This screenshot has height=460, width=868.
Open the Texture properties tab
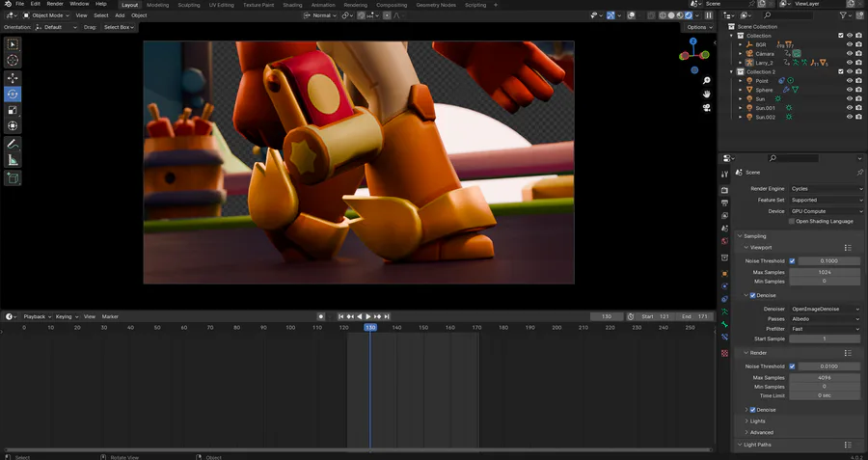[724, 353]
